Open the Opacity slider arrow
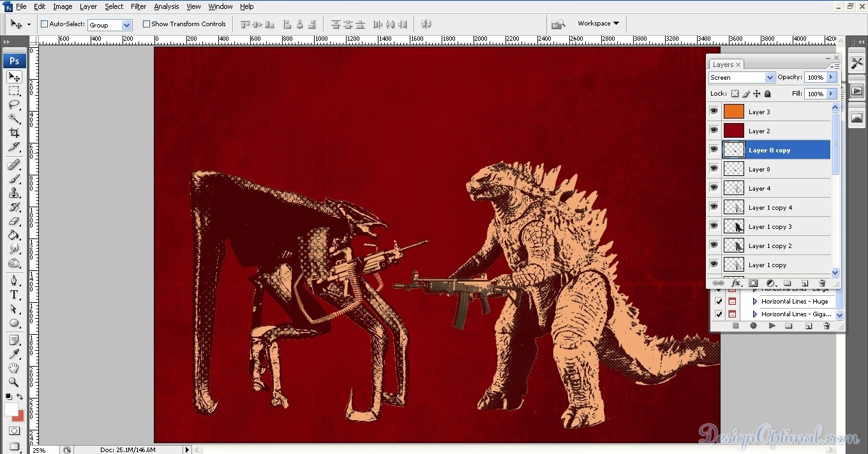 coord(832,77)
